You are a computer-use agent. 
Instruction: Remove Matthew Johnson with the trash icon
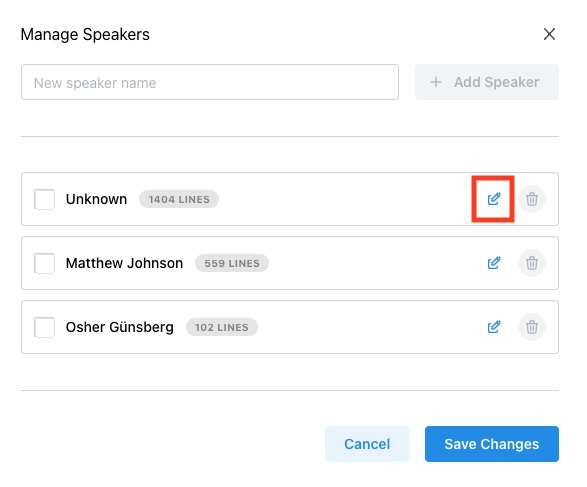tap(532, 263)
